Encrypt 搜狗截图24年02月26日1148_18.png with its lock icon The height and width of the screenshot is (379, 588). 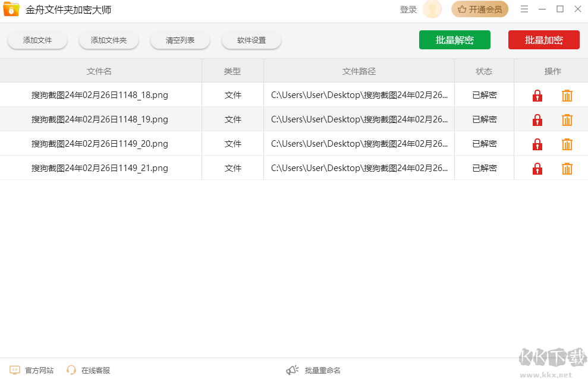coord(537,95)
